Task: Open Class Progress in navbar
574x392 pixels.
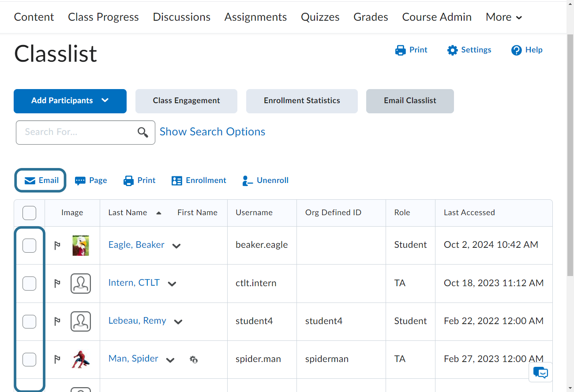Action: 103,17
